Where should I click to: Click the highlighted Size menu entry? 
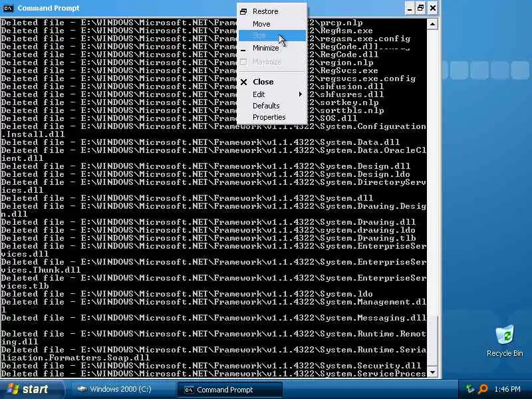(272, 35)
